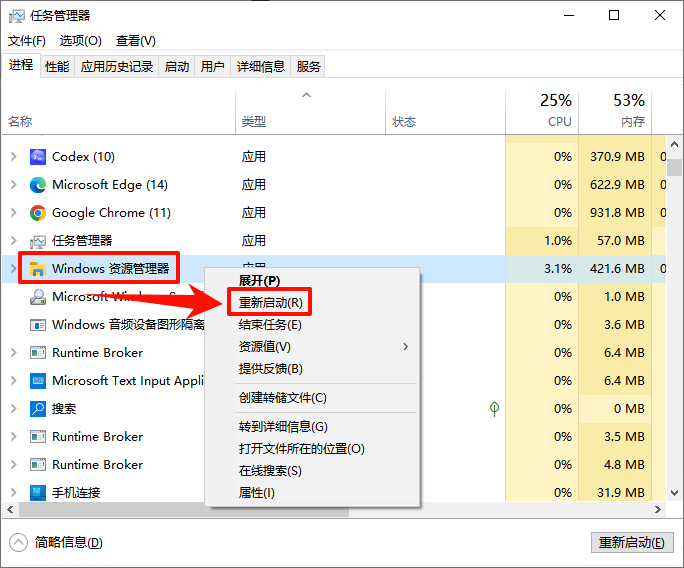Switch to the 应用历史记录 tab
Screen dimensions: 684x568
coord(117,67)
